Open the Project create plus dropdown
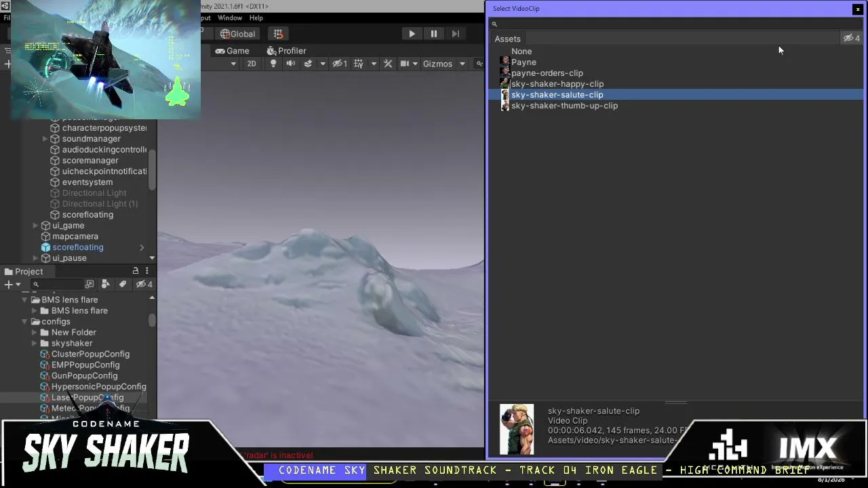The width and height of the screenshot is (868, 488). point(12,285)
